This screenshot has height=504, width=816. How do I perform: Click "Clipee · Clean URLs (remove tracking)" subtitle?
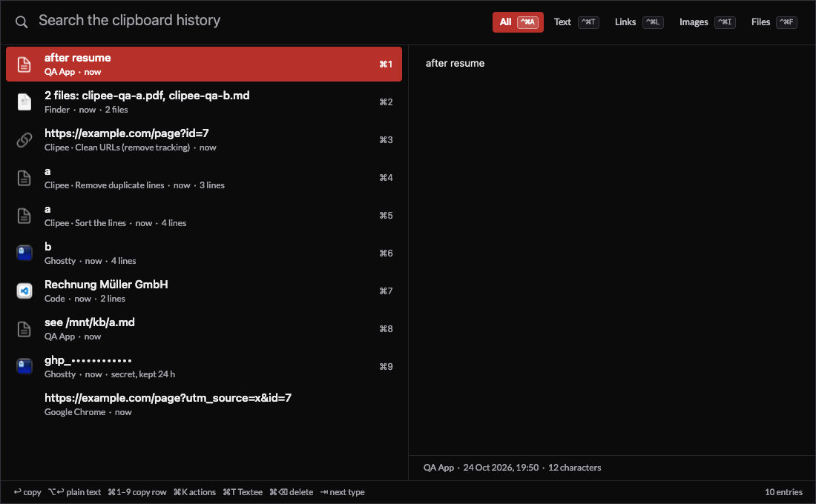tap(117, 147)
